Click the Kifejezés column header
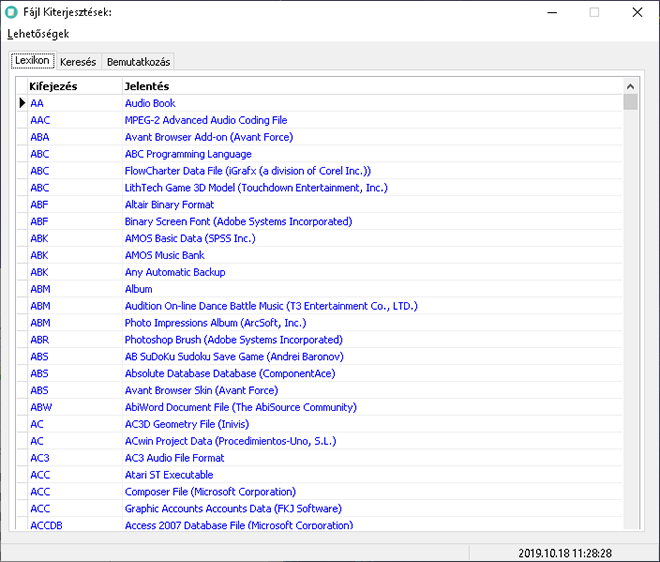This screenshot has width=660, height=562. point(75,86)
